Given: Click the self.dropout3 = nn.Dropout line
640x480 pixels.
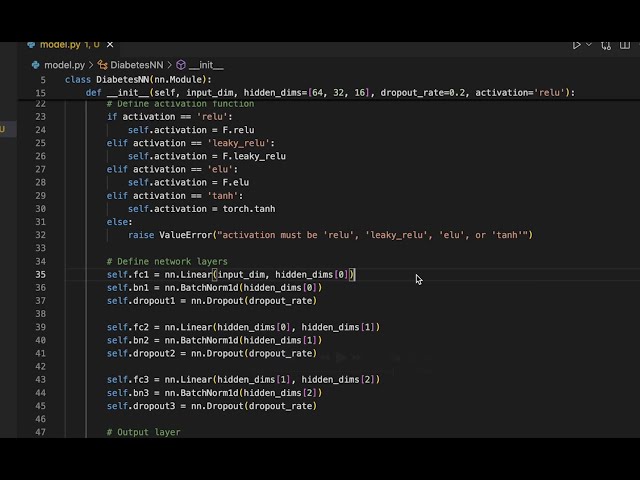Looking at the screenshot, I should pos(211,406).
